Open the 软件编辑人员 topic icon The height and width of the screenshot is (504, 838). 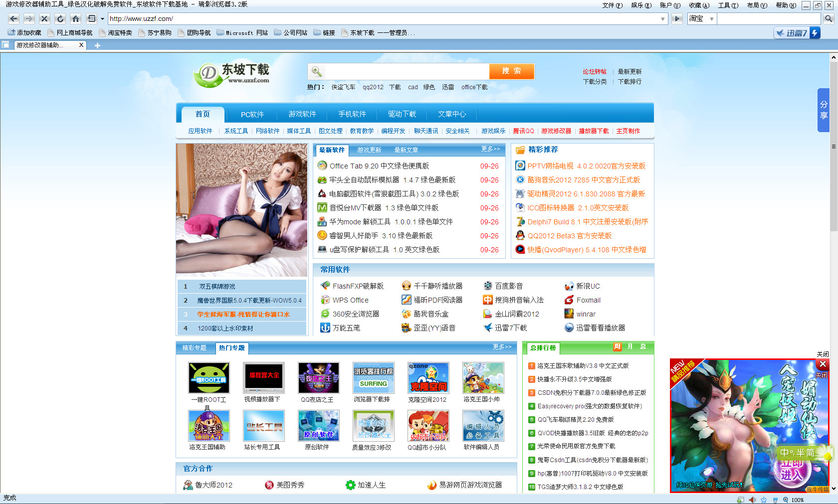pyautogui.click(x=483, y=425)
